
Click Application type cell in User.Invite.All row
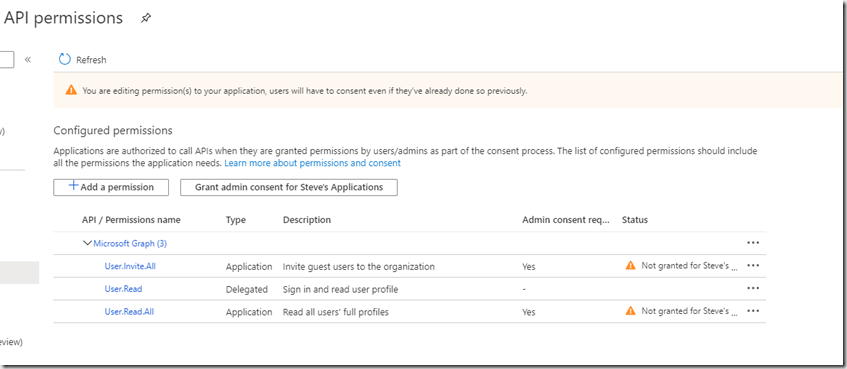[x=249, y=266]
